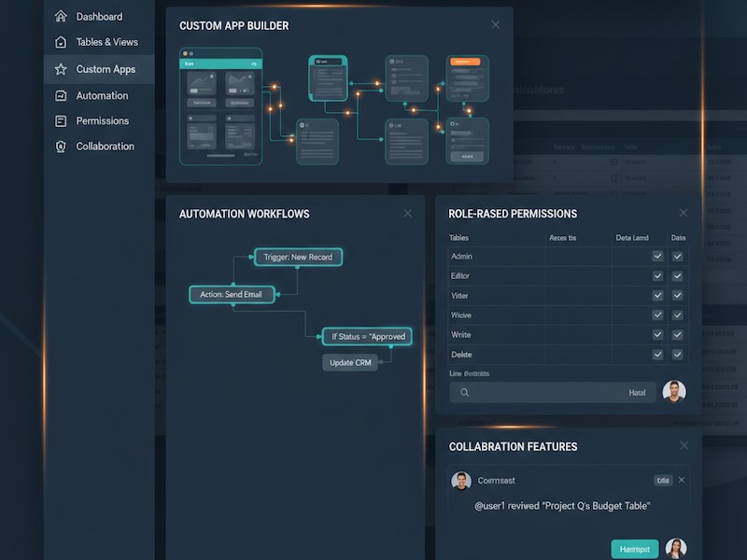
Task: Click the Permissions sidebar icon
Action: click(x=61, y=121)
